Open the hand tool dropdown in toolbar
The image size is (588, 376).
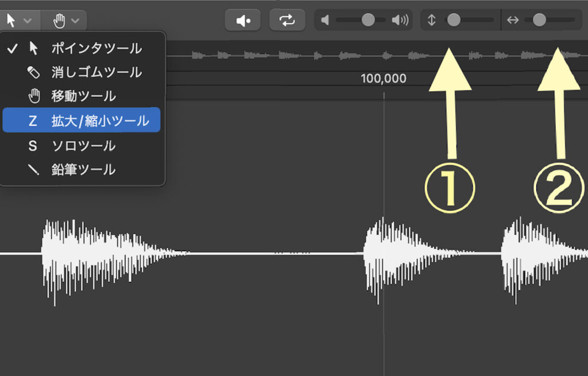65,21
